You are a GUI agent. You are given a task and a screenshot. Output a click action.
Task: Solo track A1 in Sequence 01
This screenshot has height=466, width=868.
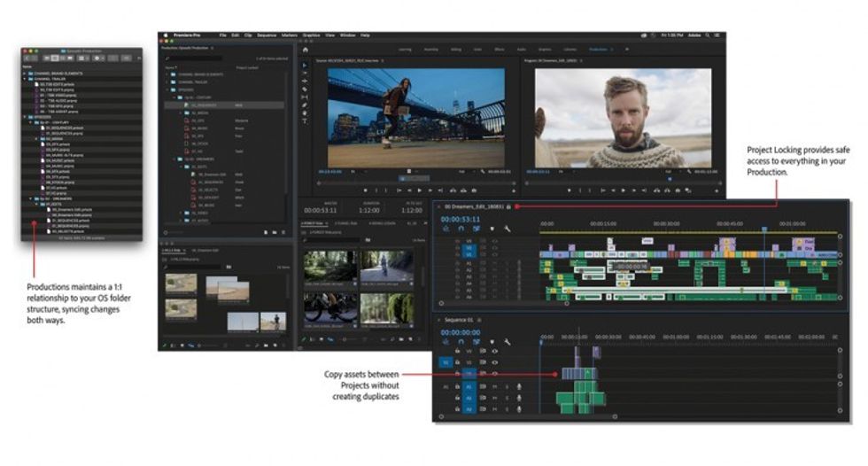pos(507,387)
